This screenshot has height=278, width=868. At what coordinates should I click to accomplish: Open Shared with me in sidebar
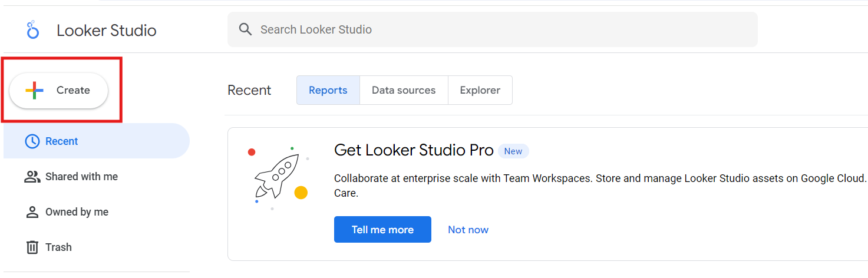pos(97,177)
